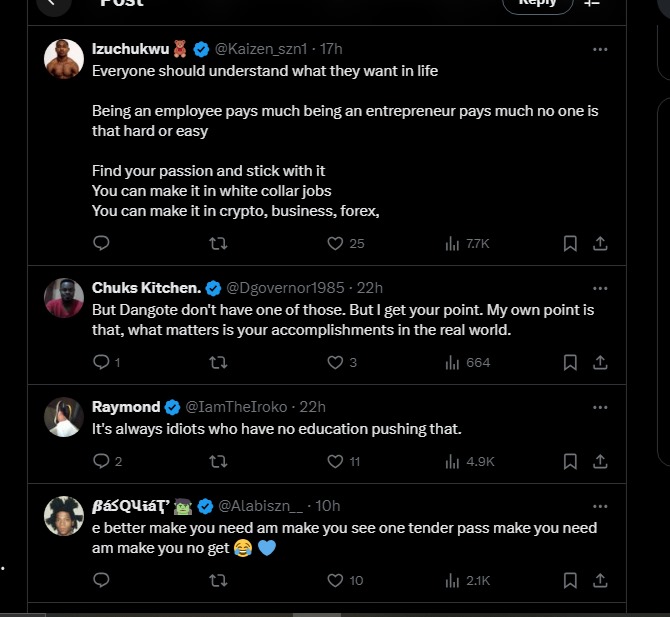Image resolution: width=670 pixels, height=617 pixels.
Task: Repost Izuchukwu's tweet
Action: (x=217, y=243)
